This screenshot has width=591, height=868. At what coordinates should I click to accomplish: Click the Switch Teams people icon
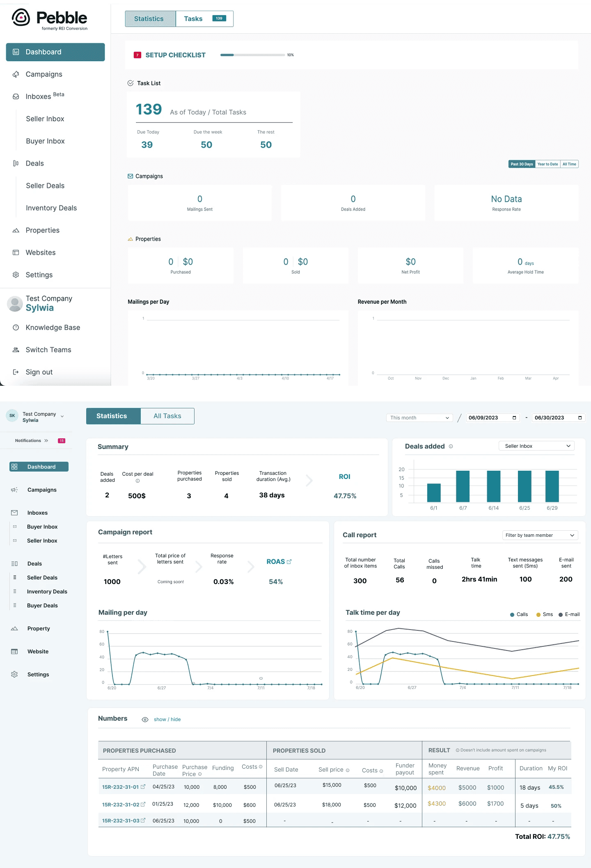pyautogui.click(x=16, y=350)
